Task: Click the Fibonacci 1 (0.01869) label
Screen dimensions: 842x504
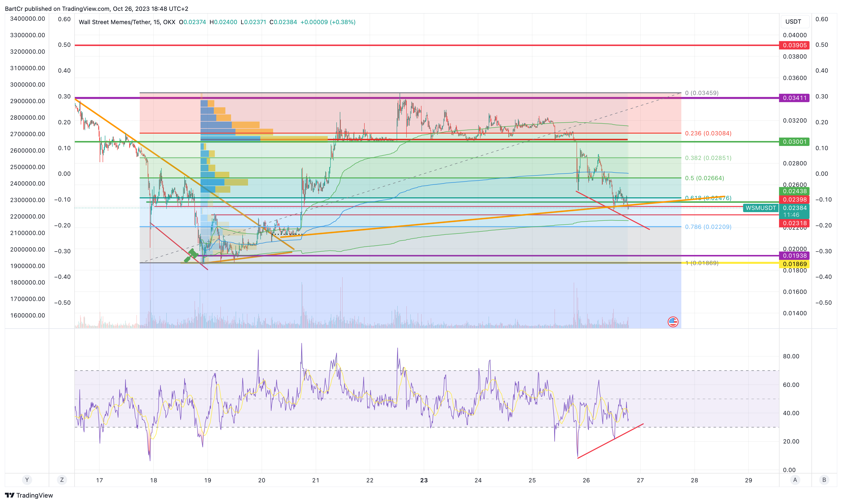Action: (x=702, y=263)
